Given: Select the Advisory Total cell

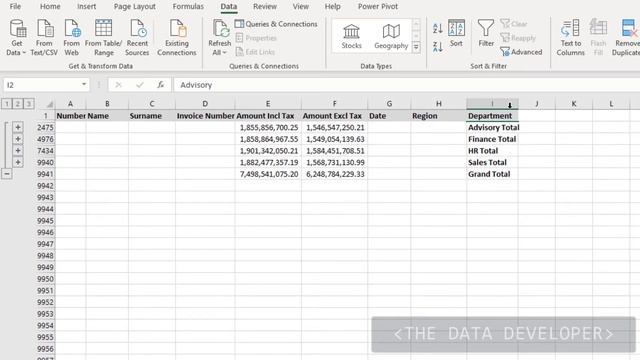Looking at the screenshot, I should point(492,128).
